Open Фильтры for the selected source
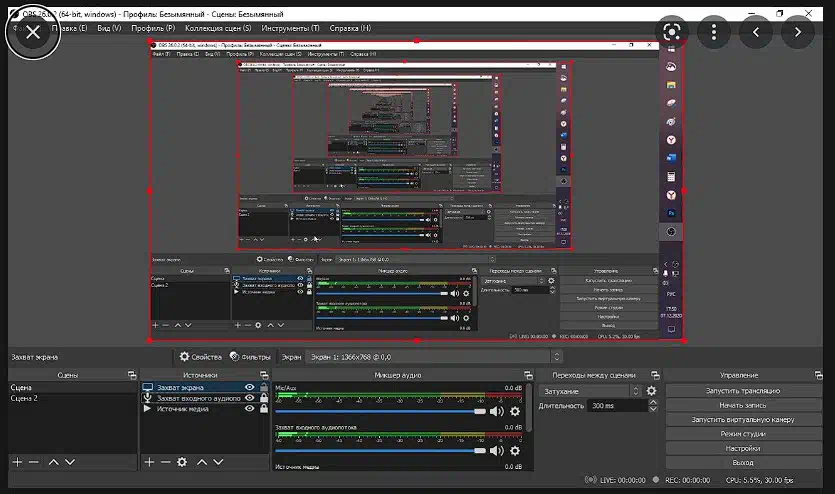835x494 pixels. (250, 357)
